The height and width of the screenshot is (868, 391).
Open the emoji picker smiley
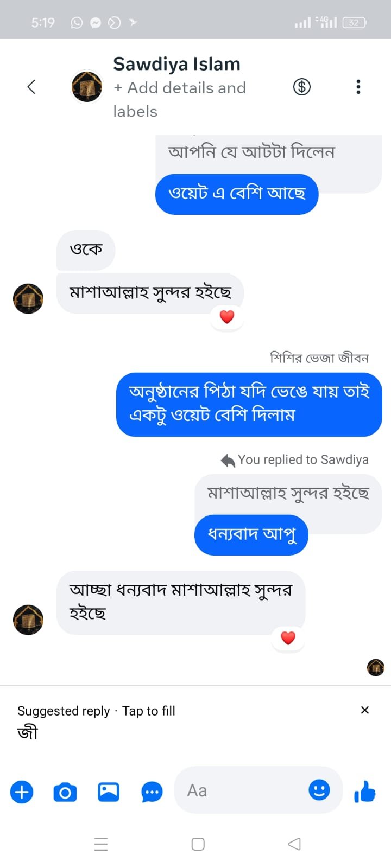pyautogui.click(x=319, y=790)
